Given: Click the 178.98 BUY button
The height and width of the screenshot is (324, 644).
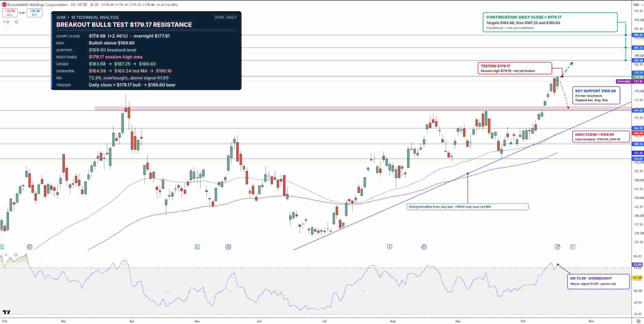Looking at the screenshot, I should click(34, 13).
